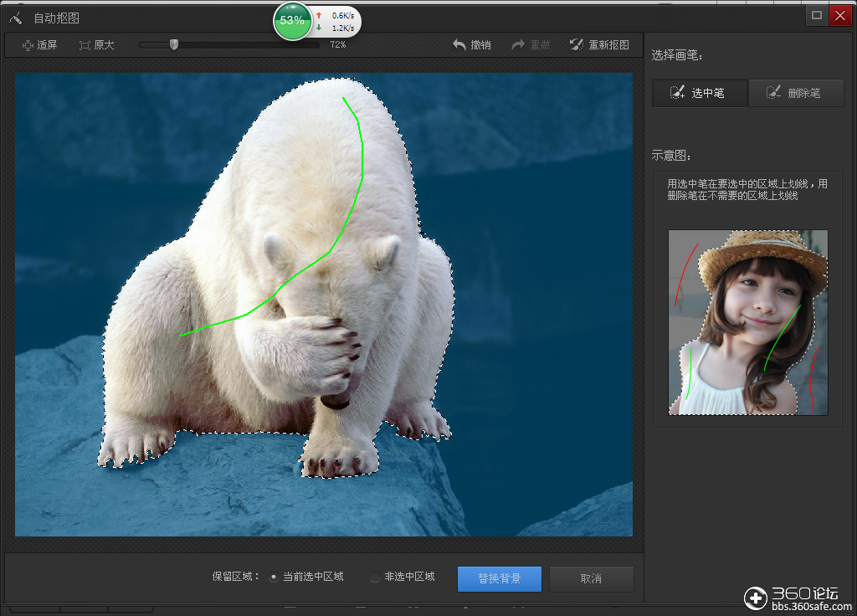
Task: Select the 当前选中区域 radio button
Action: pyautogui.click(x=273, y=578)
